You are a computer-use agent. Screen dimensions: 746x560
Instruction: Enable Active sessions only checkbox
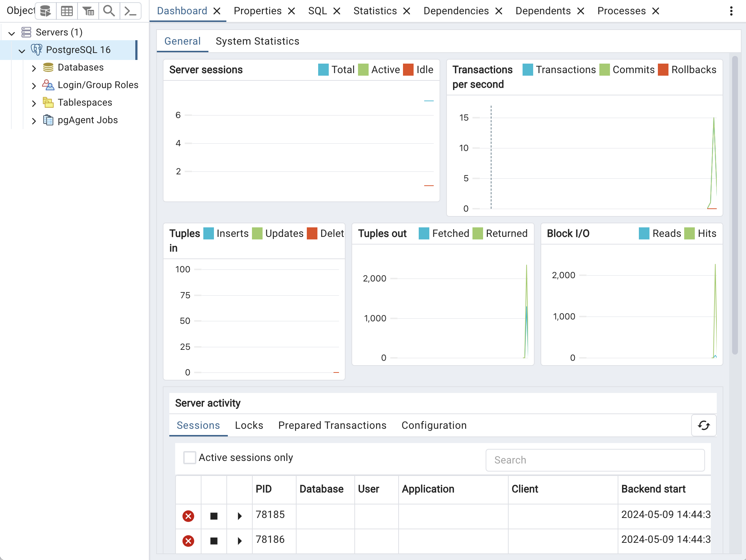click(x=189, y=457)
